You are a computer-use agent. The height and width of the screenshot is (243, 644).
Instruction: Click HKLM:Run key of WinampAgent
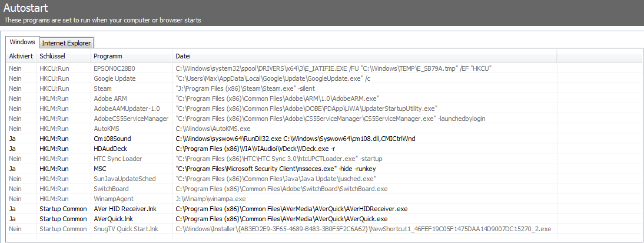pos(54,199)
